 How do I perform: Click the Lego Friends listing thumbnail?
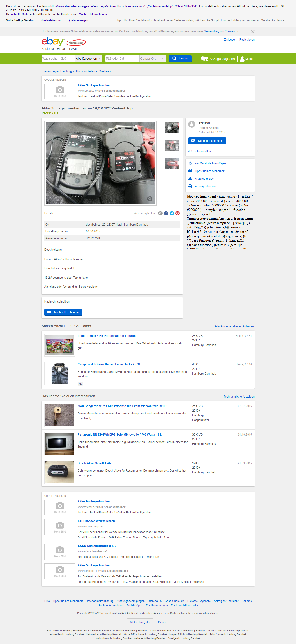click(59, 345)
